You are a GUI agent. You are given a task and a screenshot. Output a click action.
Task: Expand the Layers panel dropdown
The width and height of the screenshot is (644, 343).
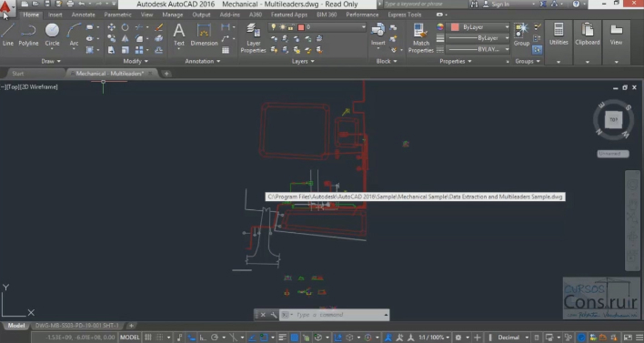303,61
